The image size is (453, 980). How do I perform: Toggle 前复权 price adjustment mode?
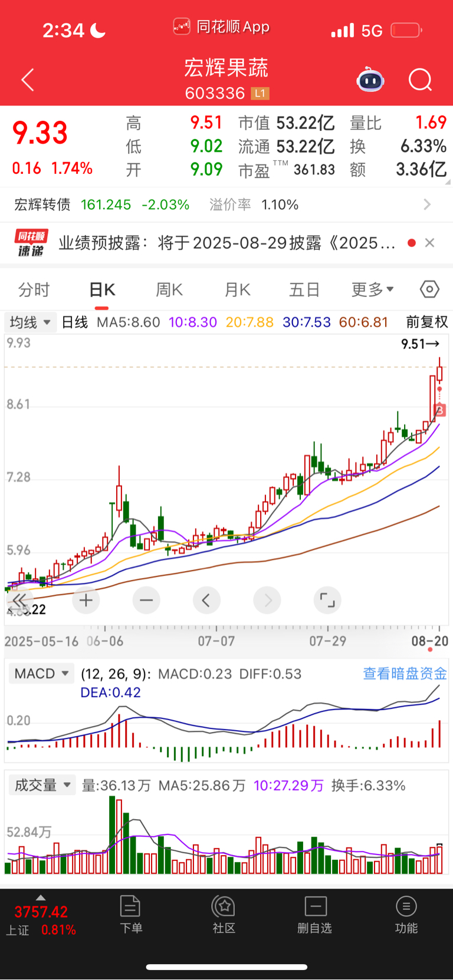click(x=427, y=322)
